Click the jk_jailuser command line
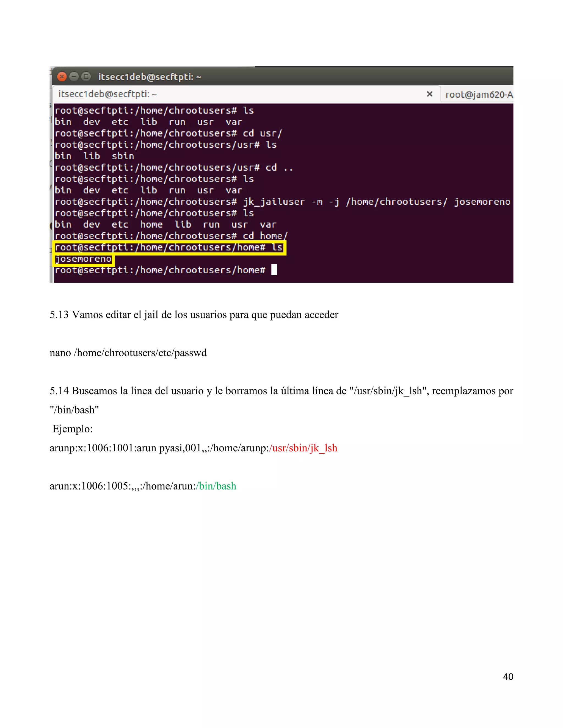Screen dimensions: 563x728 point(283,202)
